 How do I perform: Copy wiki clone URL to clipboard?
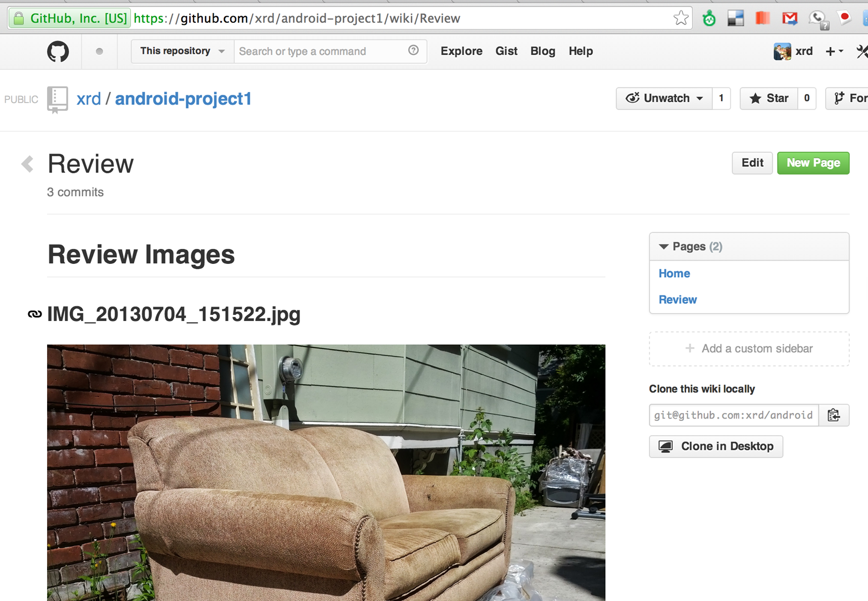pyautogui.click(x=834, y=415)
